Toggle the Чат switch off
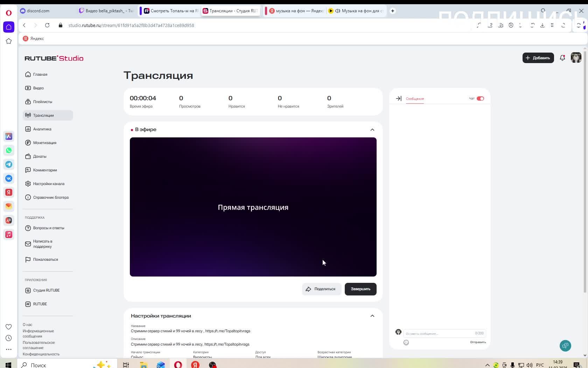The height and width of the screenshot is (368, 588). coord(480,98)
